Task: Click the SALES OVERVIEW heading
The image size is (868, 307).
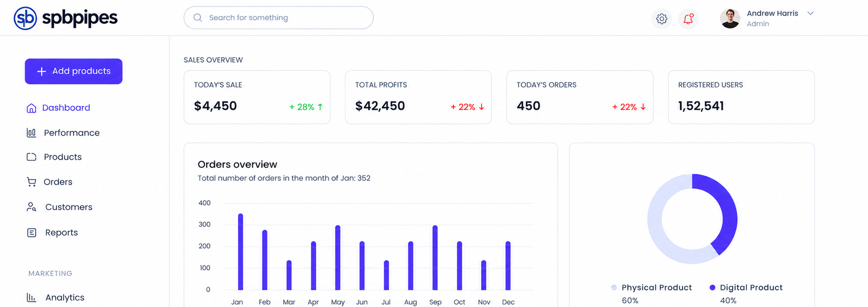Action: coord(213,60)
